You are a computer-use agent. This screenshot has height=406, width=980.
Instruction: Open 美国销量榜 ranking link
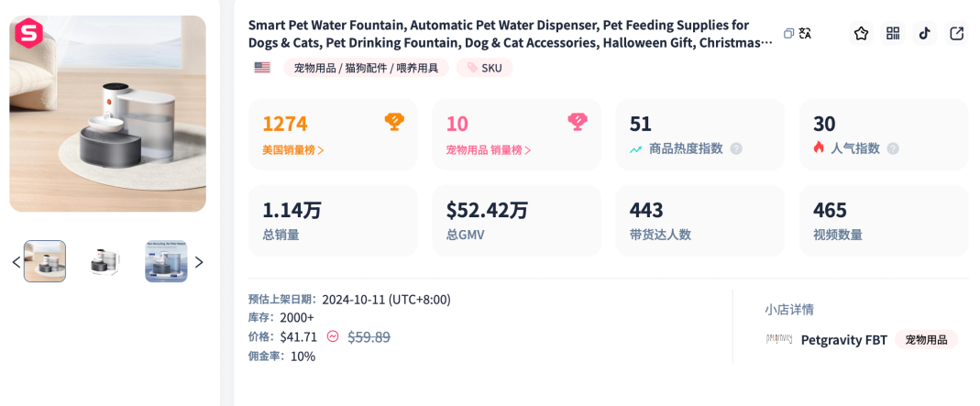[293, 150]
